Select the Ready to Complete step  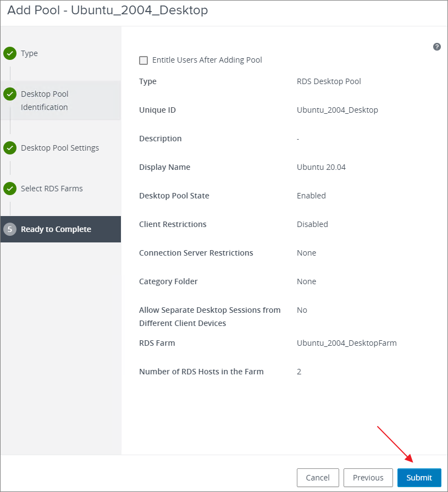click(x=56, y=229)
